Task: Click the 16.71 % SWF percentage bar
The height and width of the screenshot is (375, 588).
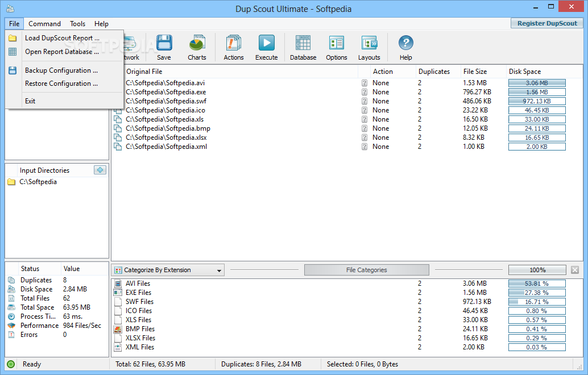Action: (537, 302)
